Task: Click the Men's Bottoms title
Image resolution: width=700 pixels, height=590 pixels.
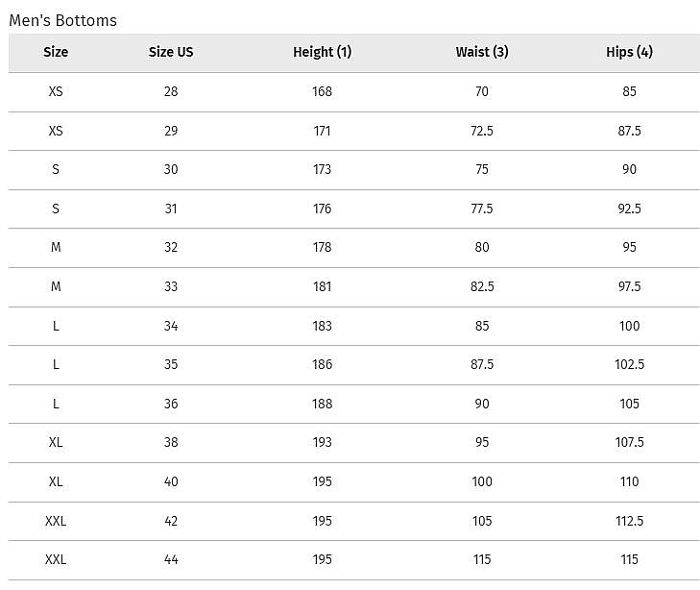Action: point(63,20)
